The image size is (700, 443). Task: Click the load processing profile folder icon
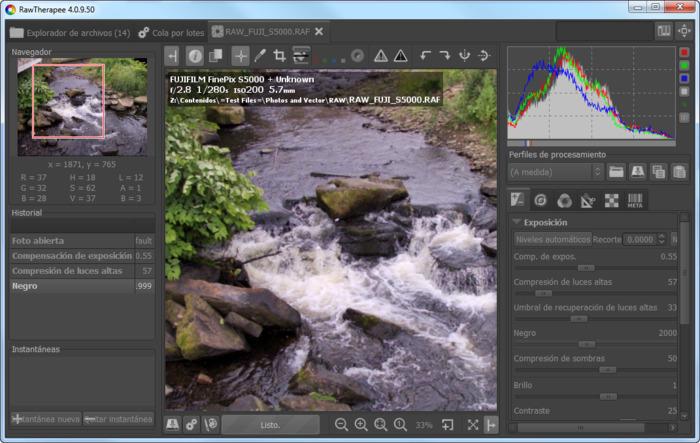(616, 172)
